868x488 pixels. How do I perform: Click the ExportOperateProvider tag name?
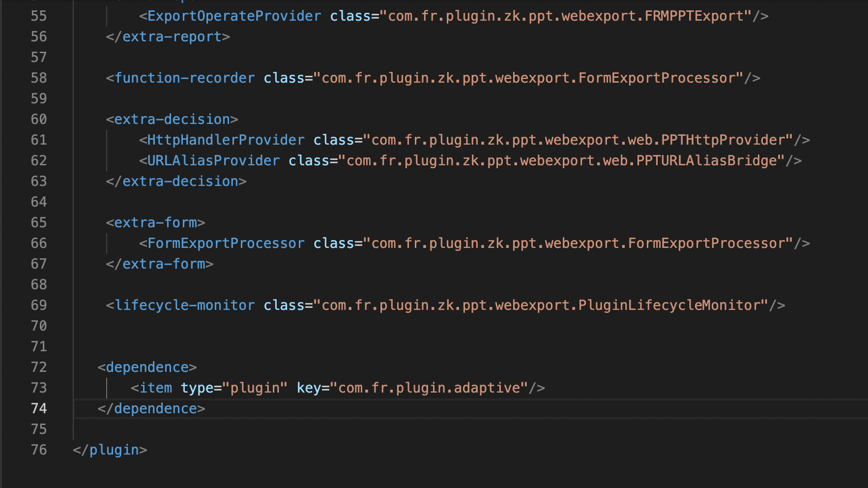click(x=234, y=16)
